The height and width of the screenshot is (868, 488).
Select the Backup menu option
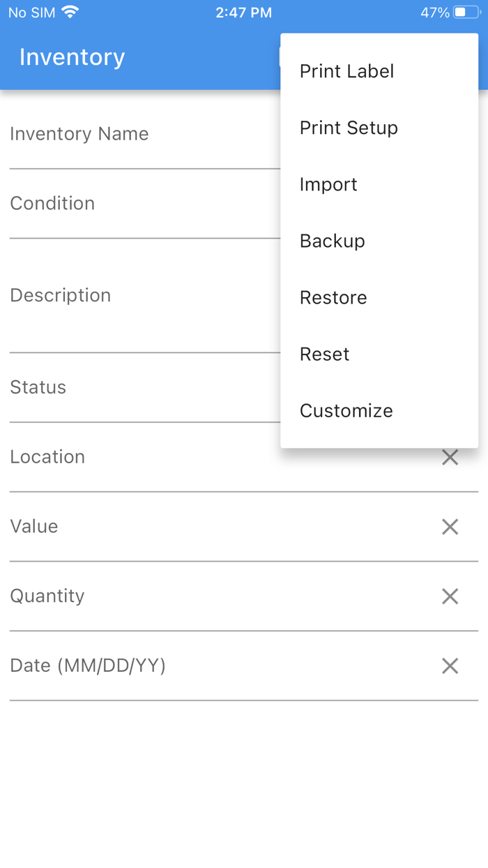pos(332,241)
